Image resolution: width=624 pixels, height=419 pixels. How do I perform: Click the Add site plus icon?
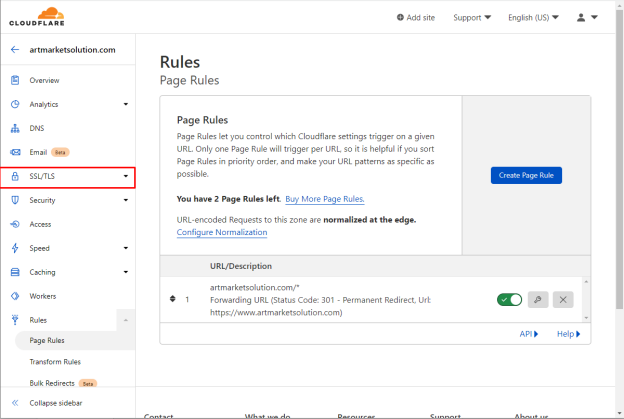click(x=400, y=17)
